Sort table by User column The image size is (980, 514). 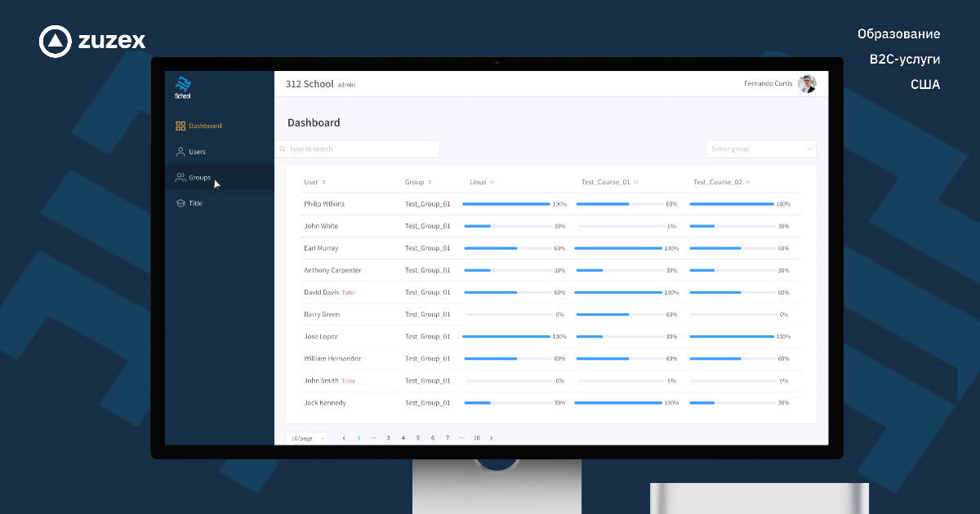tap(323, 183)
